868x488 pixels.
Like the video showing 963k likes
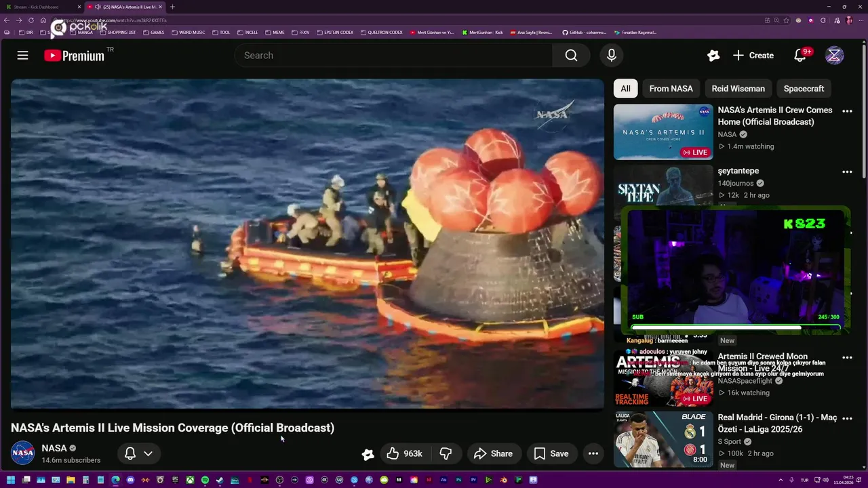[404, 453]
